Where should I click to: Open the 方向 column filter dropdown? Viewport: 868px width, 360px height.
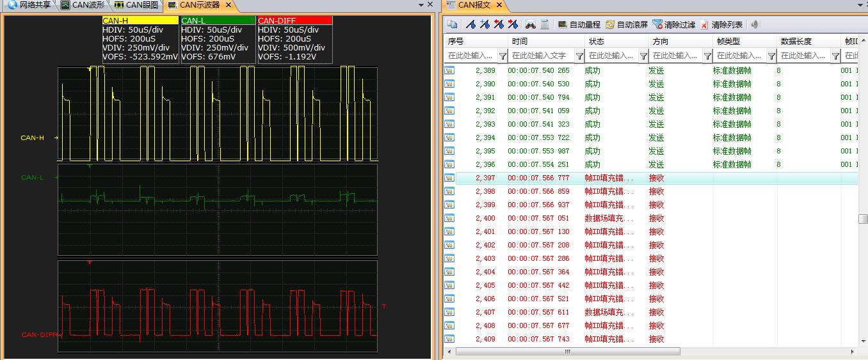tap(707, 56)
